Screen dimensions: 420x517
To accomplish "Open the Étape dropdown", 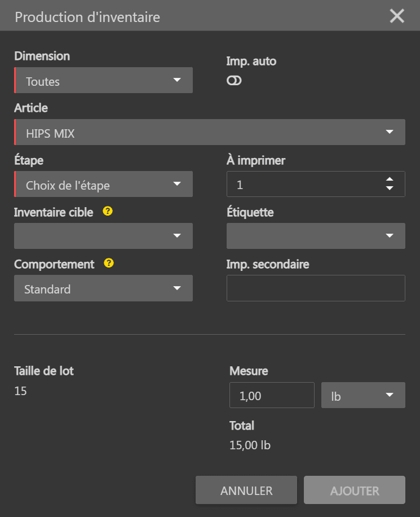I will pos(103,185).
